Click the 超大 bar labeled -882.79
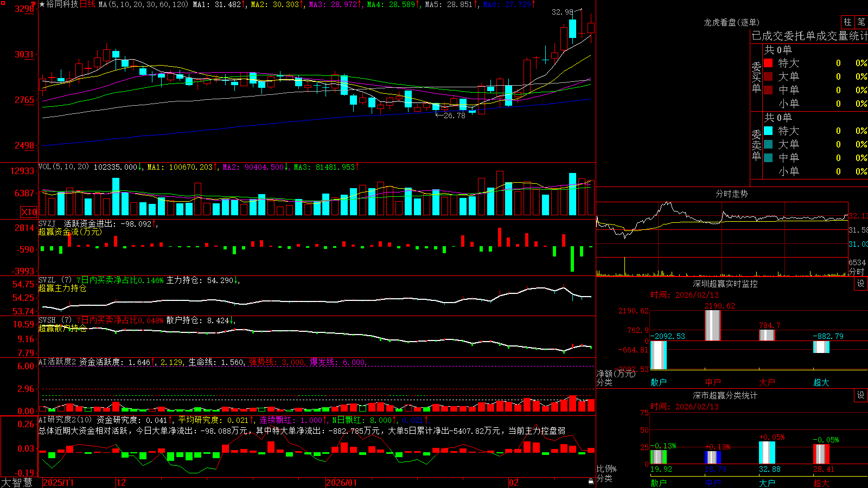The width and height of the screenshot is (868, 488). 821,347
